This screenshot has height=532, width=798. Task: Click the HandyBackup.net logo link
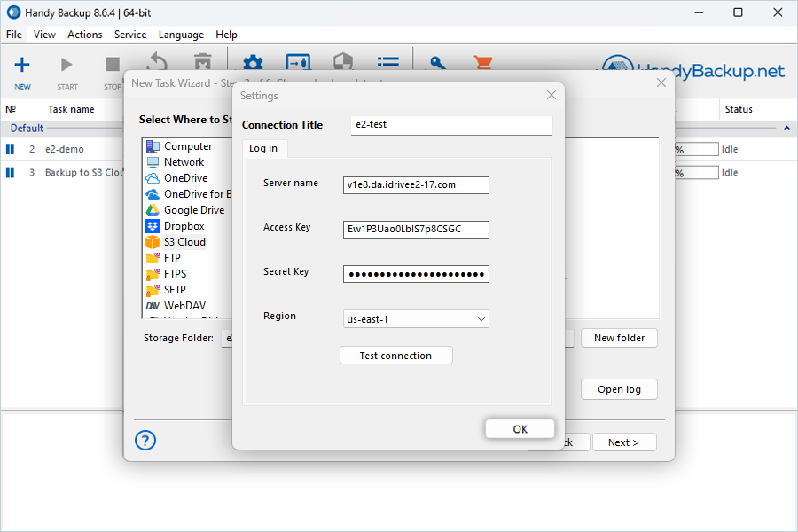pyautogui.click(x=693, y=70)
